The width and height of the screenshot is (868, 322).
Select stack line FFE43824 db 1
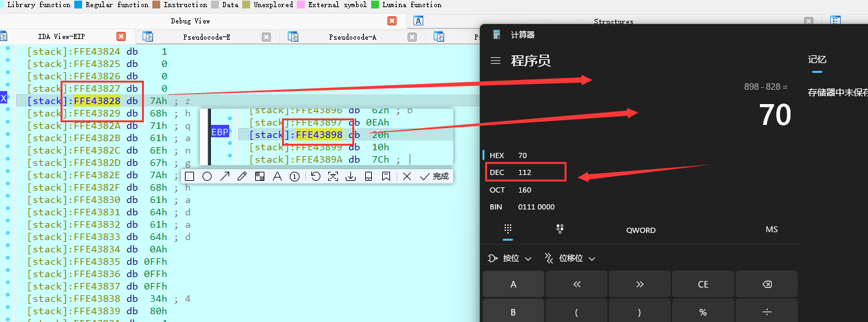coord(98,51)
